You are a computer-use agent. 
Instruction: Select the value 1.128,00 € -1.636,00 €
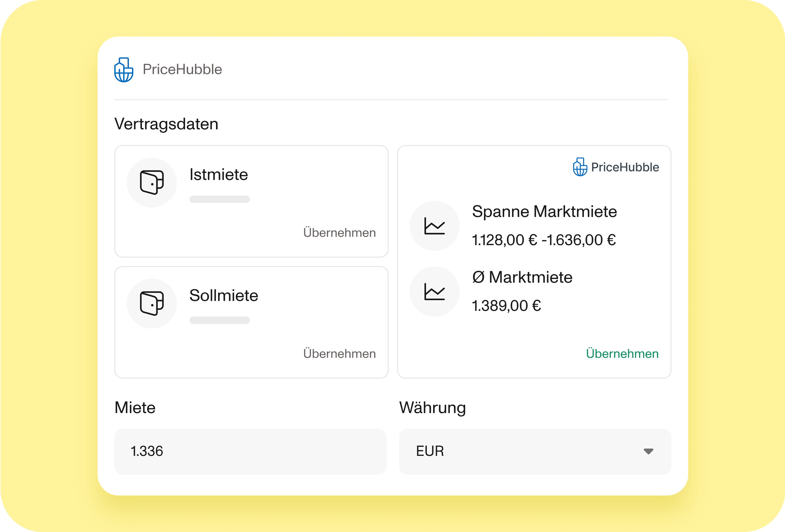544,240
